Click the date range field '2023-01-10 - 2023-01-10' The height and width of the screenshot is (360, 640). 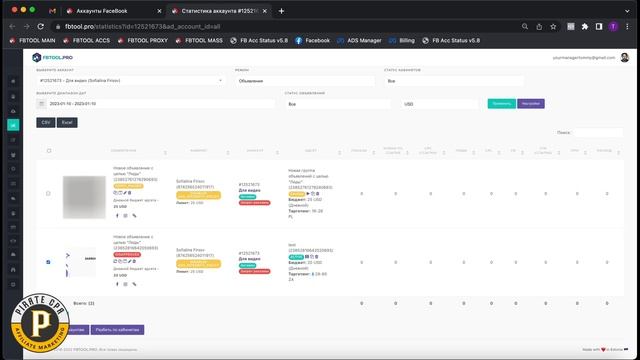(x=161, y=104)
